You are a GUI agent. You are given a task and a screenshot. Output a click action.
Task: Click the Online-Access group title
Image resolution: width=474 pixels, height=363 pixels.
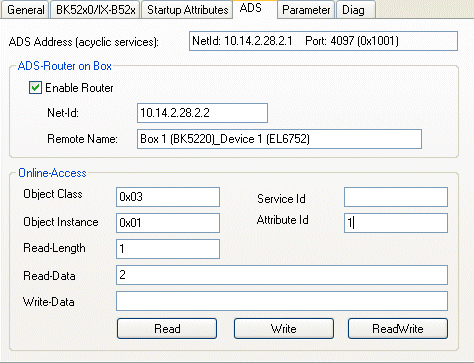click(52, 173)
